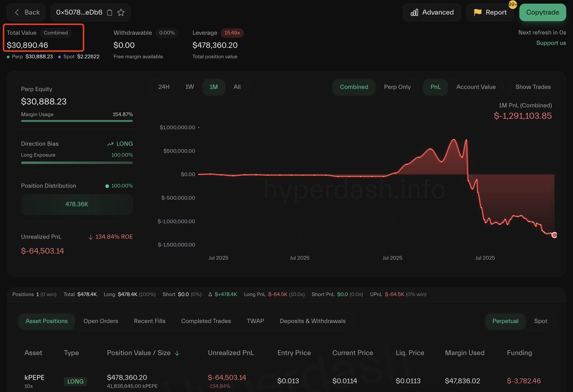This screenshot has width=573, height=392.
Task: Show the PnL chart view
Action: point(435,87)
